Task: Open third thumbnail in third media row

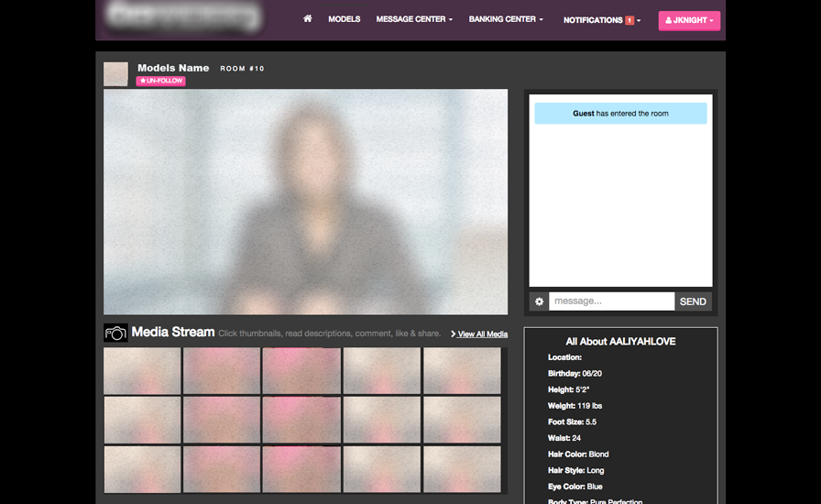Action: [x=301, y=469]
